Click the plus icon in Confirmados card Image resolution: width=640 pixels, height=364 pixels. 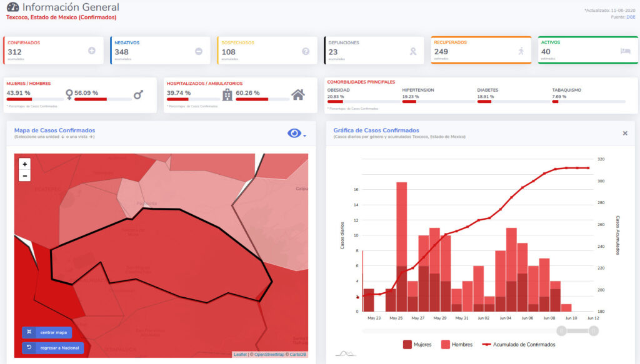[92, 51]
